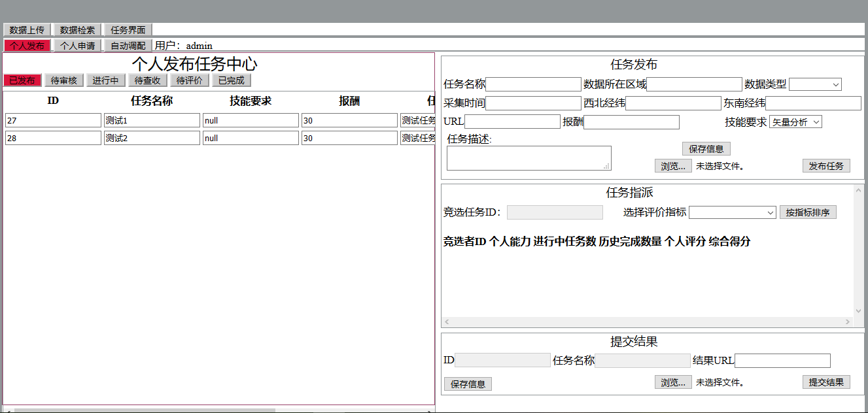Image resolution: width=868 pixels, height=413 pixels.
Task: Click the 发布任务 button
Action: click(826, 166)
